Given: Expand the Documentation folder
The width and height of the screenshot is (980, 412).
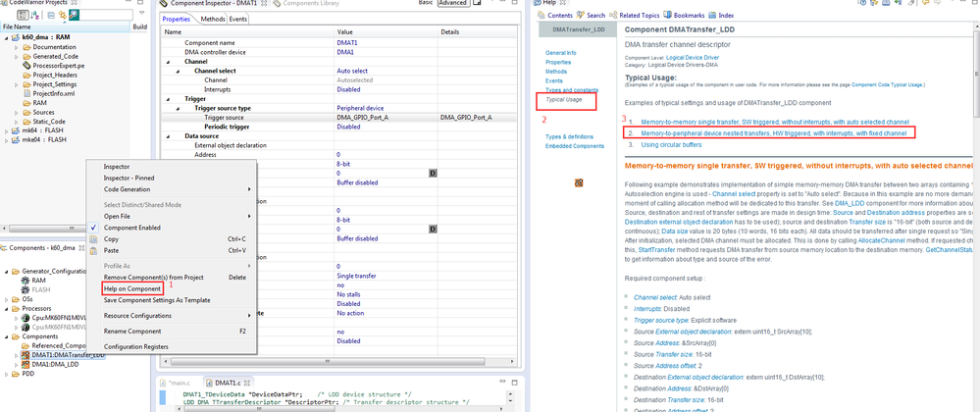Looking at the screenshot, I should [x=17, y=47].
